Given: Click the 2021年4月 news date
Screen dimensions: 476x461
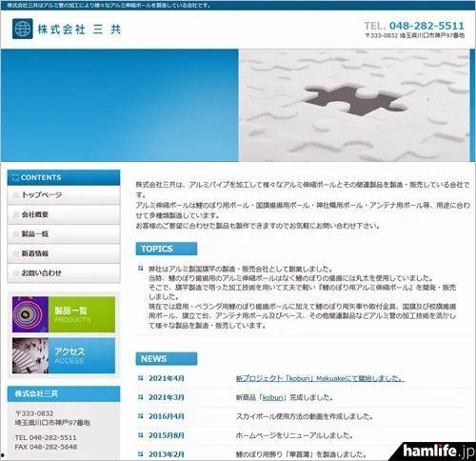Looking at the screenshot, I should (x=167, y=378).
